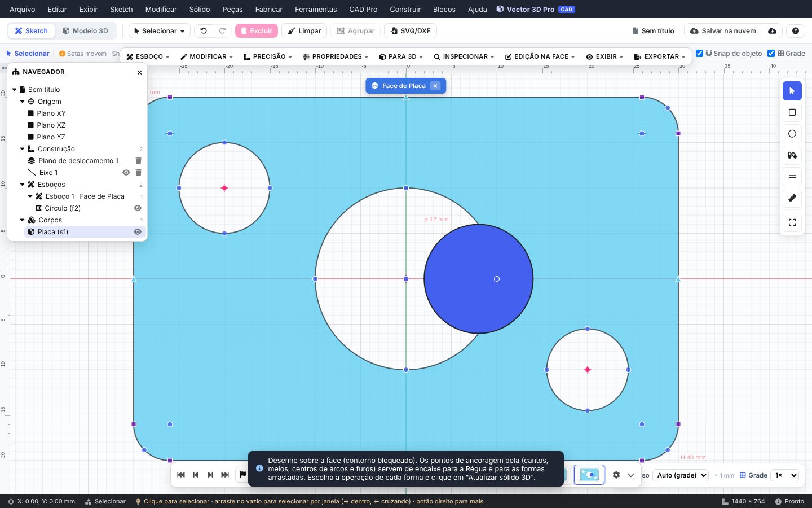The height and width of the screenshot is (508, 812).
Task: Jump to last step in timeline
Action: 225,475
